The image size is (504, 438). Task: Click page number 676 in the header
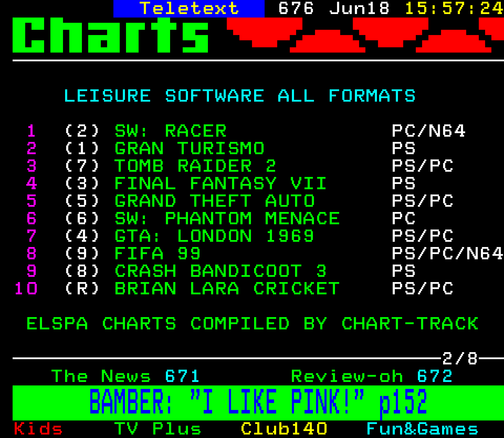click(296, 8)
